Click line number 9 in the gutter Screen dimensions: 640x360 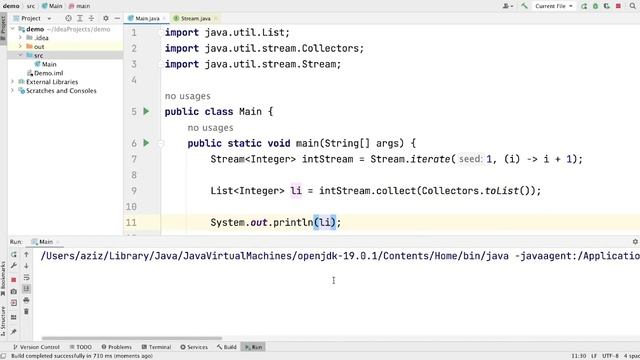[x=134, y=191]
